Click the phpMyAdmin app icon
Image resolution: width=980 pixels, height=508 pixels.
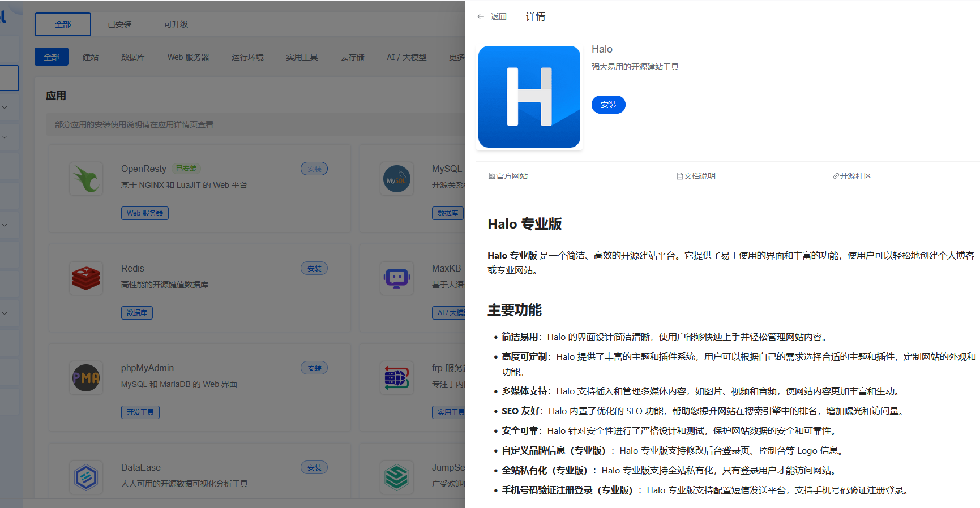tap(86, 377)
